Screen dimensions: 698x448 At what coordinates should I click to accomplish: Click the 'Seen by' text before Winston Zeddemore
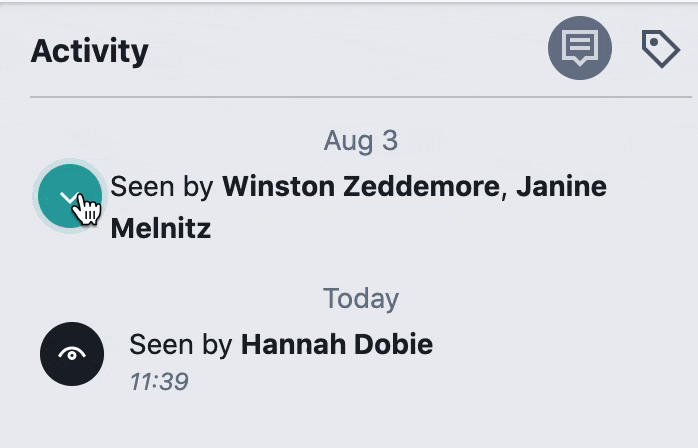pos(162,187)
